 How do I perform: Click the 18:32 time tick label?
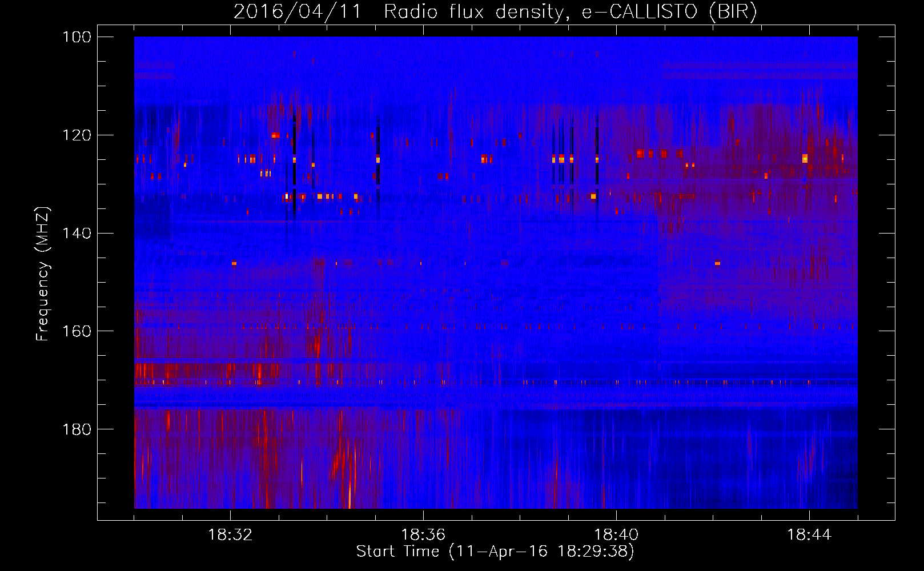point(230,535)
